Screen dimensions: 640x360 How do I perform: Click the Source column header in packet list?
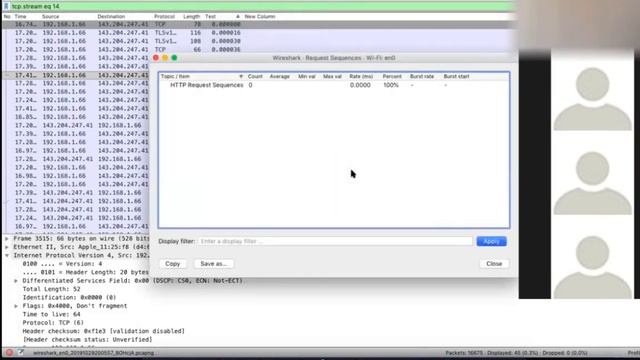tap(51, 16)
